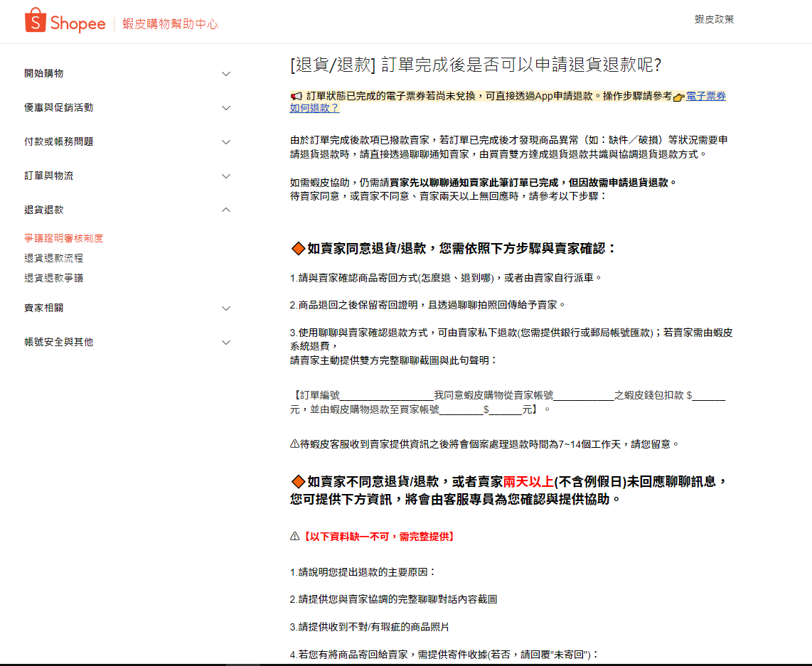
Task: Click the Shopee shopping bag logo
Action: pyautogui.click(x=35, y=21)
